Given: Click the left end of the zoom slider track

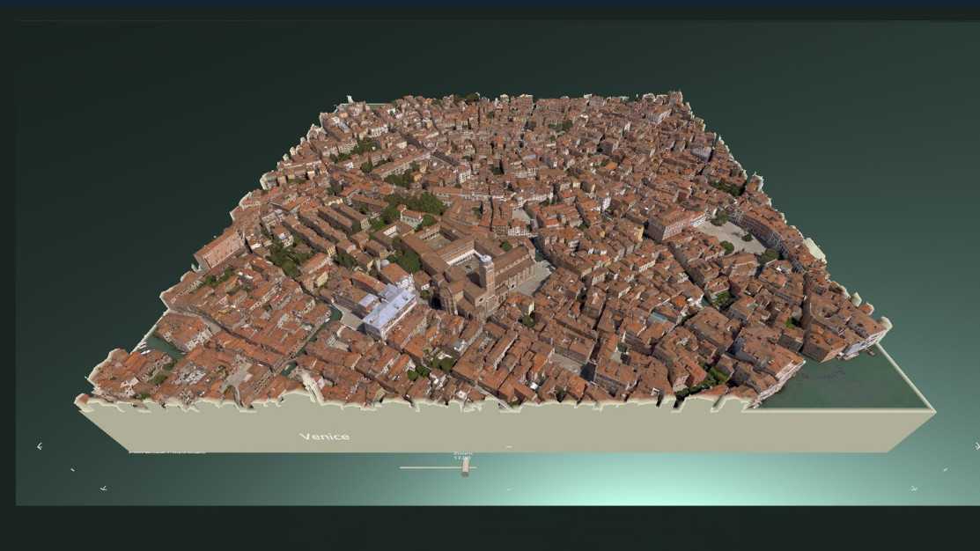Looking at the screenshot, I should 402,467.
